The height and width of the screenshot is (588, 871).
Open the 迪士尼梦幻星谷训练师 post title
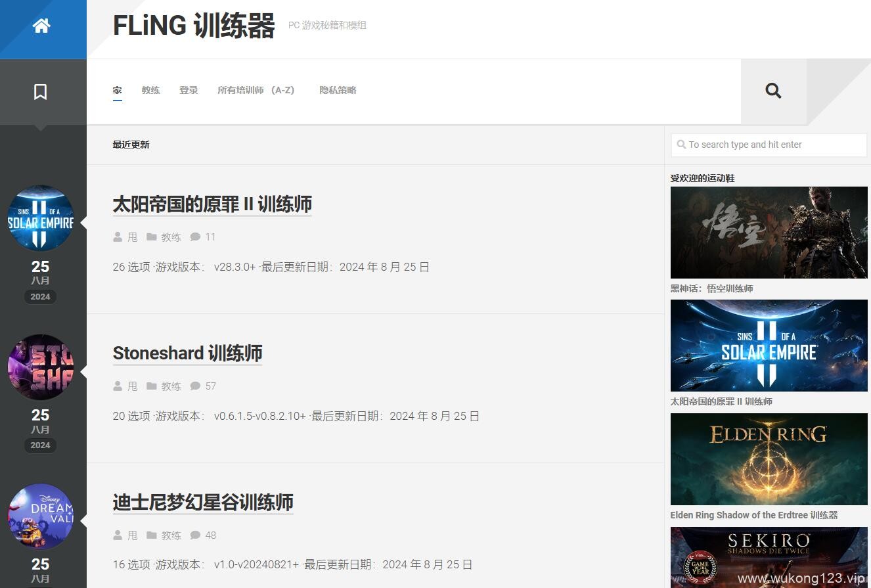click(x=203, y=503)
